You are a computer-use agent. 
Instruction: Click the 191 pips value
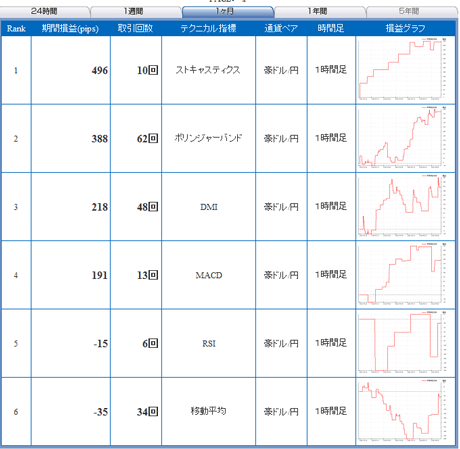[x=100, y=276]
